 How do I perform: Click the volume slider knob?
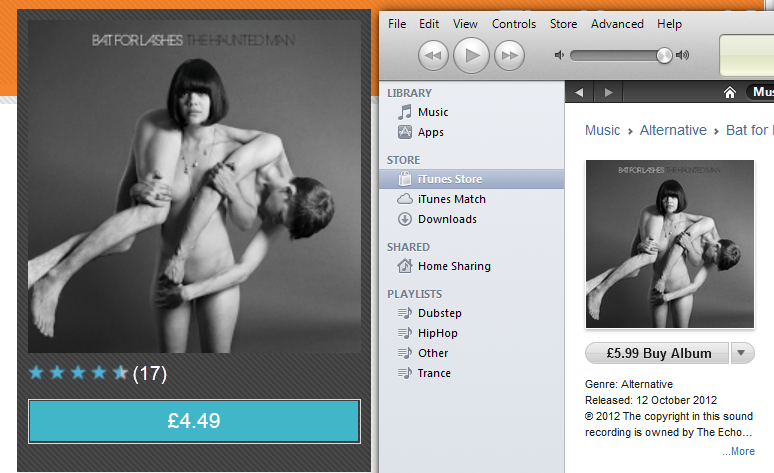[664, 55]
